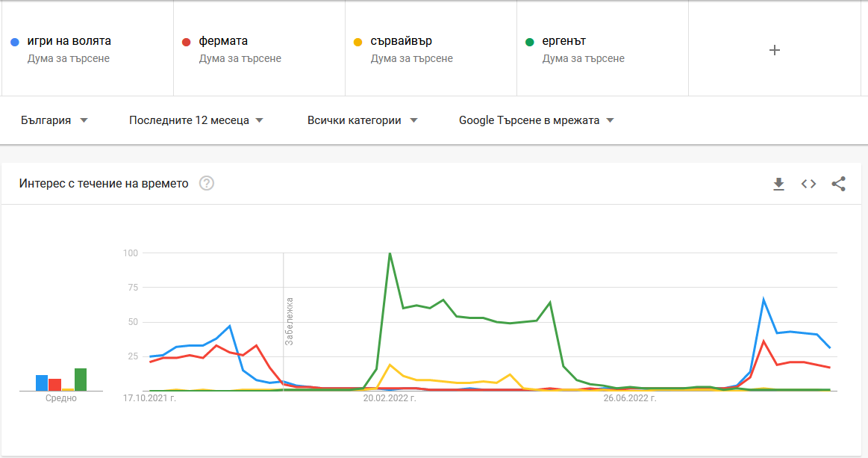868x458 pixels.
Task: Edit the search term игри на волята
Action: (x=69, y=41)
